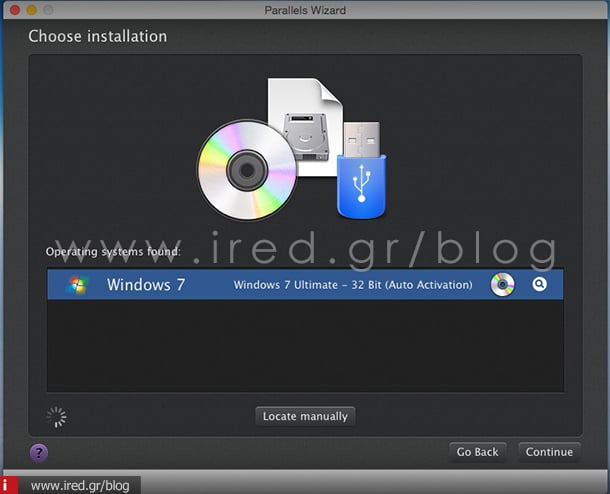
Task: Click the "Choose installation" heading
Action: pyautogui.click(x=98, y=36)
